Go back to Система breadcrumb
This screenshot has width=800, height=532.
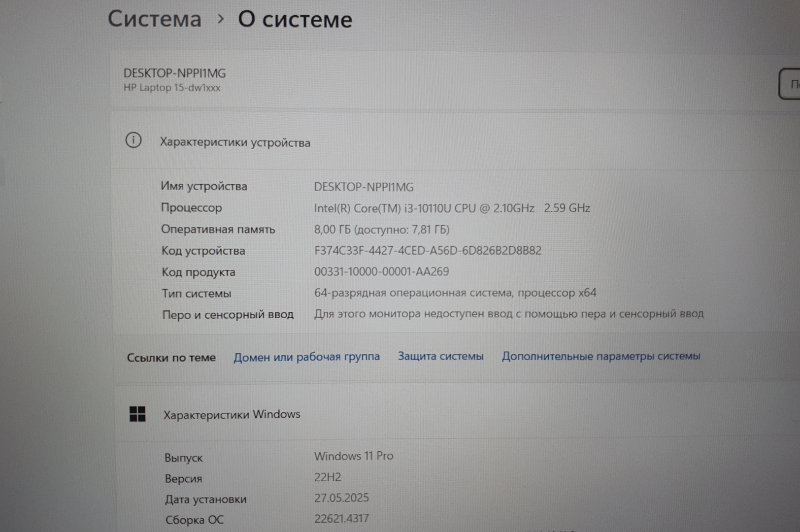(155, 19)
